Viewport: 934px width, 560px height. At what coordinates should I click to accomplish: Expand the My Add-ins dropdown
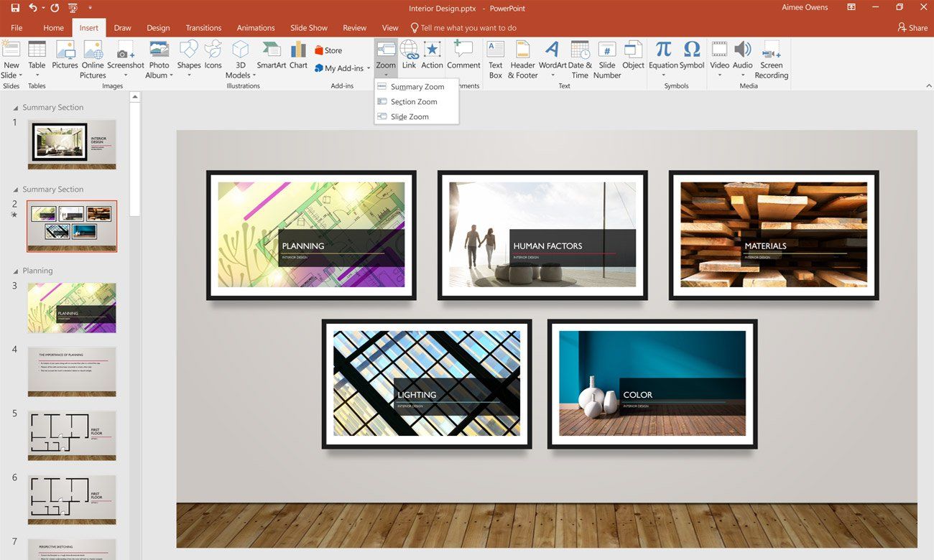point(369,69)
